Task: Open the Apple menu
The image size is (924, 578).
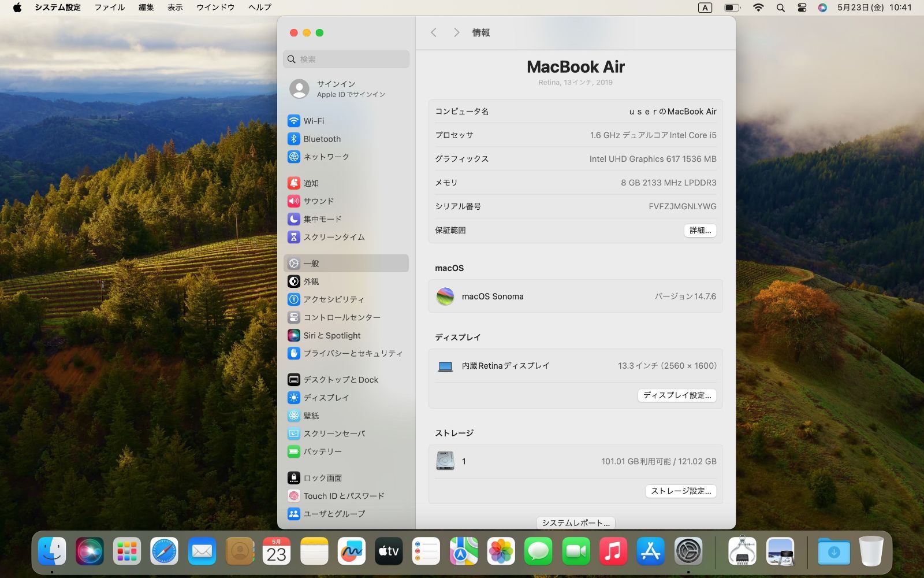Action: (17, 8)
